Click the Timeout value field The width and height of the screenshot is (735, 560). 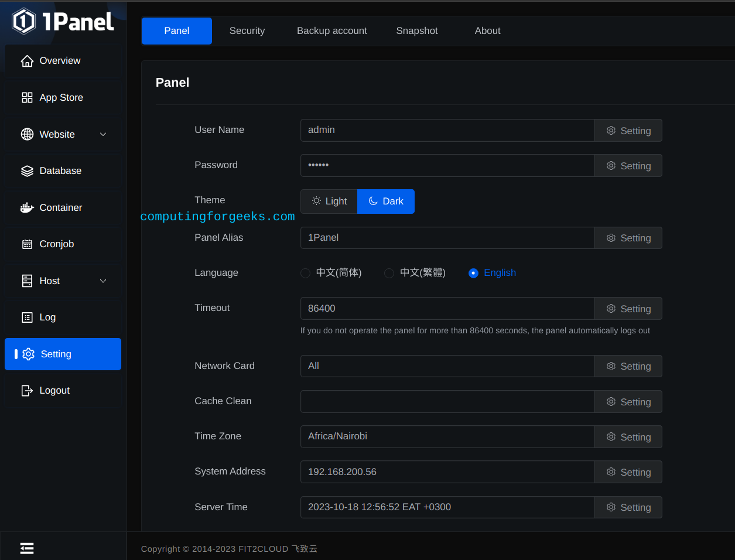447,309
